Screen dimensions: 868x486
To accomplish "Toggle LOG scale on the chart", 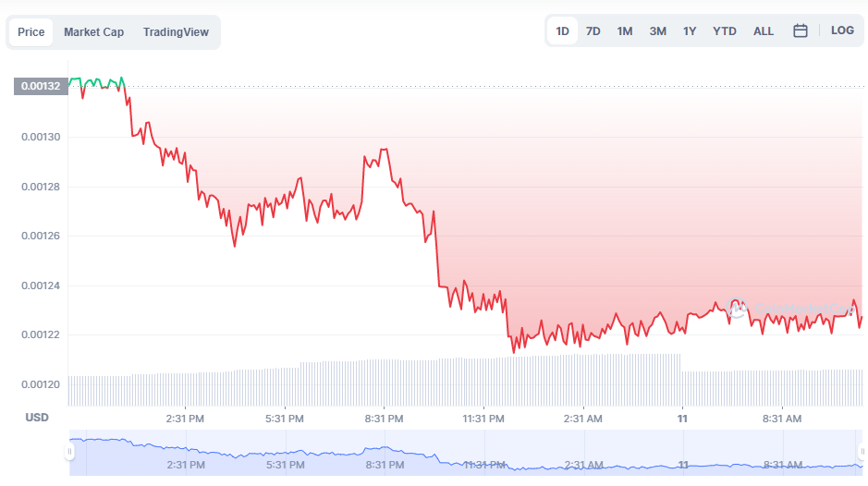I will coord(842,30).
